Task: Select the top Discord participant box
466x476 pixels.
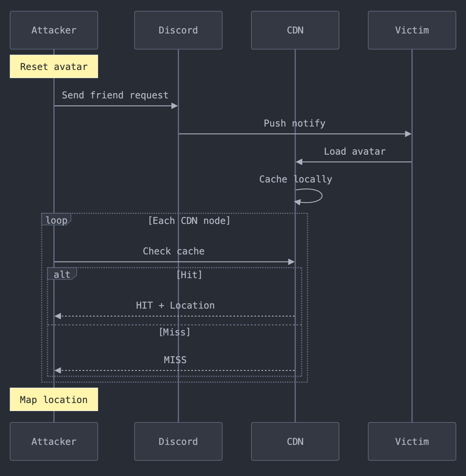Action: (x=178, y=30)
